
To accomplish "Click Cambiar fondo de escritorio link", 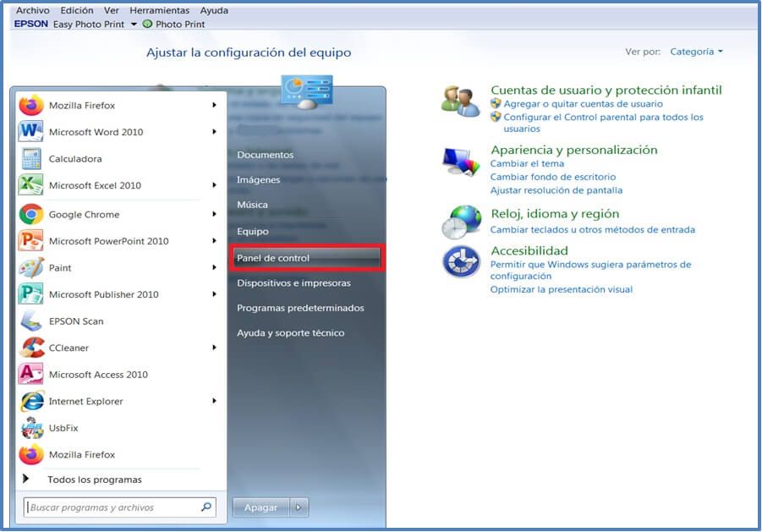I will [553, 177].
